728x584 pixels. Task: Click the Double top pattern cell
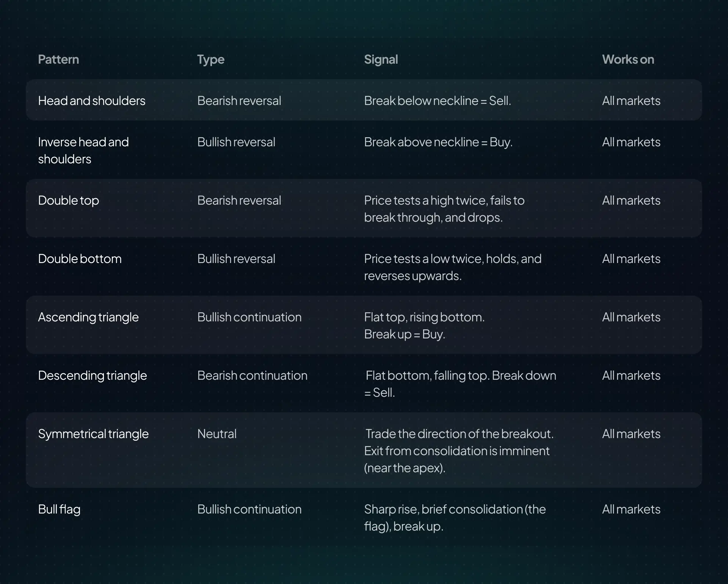(69, 200)
